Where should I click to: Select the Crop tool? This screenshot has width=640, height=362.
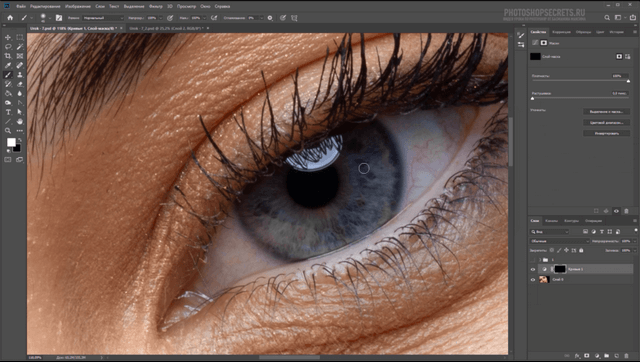tap(8, 56)
